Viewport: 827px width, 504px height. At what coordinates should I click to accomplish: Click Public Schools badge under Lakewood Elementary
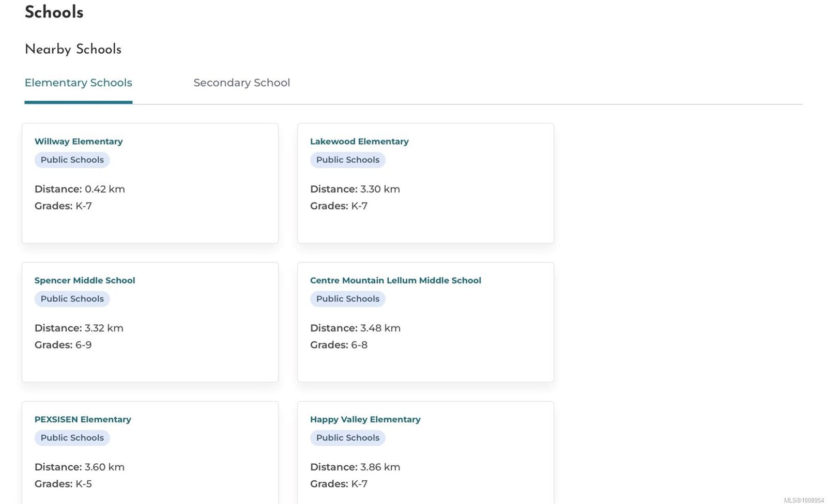click(x=348, y=160)
